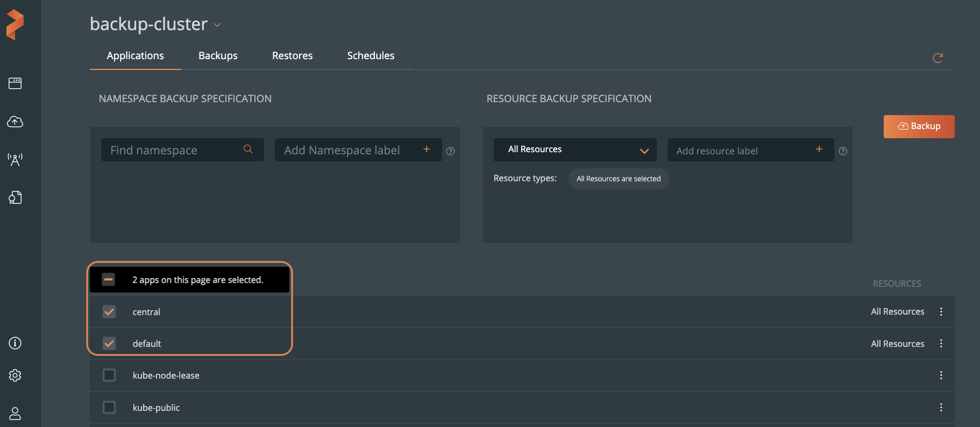Click the broadcast antenna icon in the sidebar

[15, 159]
